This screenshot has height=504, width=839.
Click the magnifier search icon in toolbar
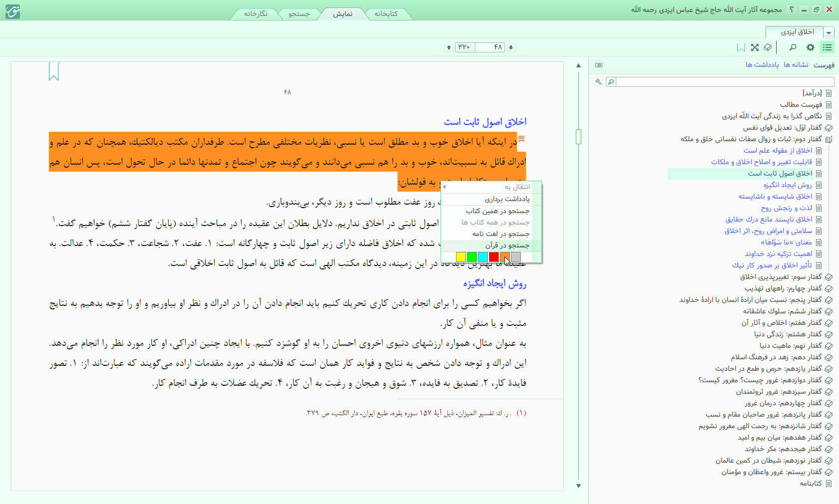793,47
